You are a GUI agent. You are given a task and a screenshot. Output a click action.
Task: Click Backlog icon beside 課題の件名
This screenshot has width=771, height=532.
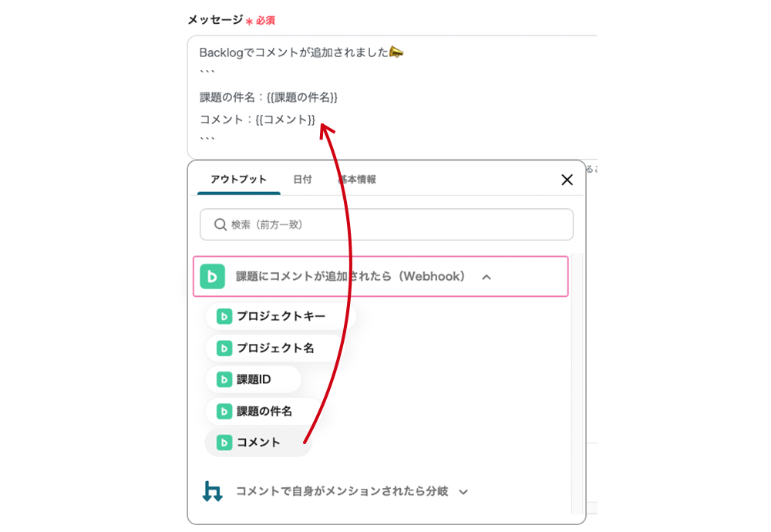coord(224,411)
